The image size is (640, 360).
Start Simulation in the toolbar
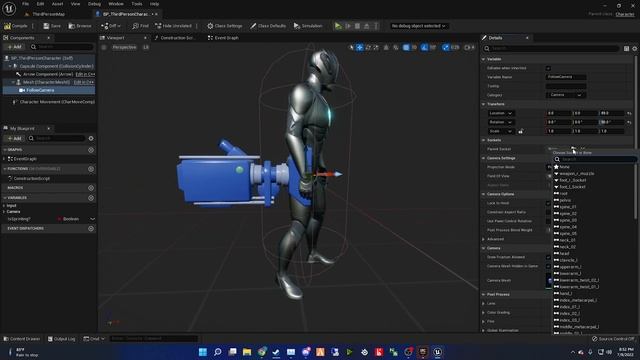click(x=308, y=26)
